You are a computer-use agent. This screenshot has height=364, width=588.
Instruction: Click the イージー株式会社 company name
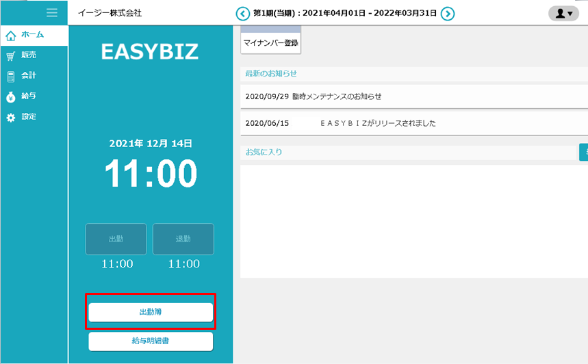(110, 13)
